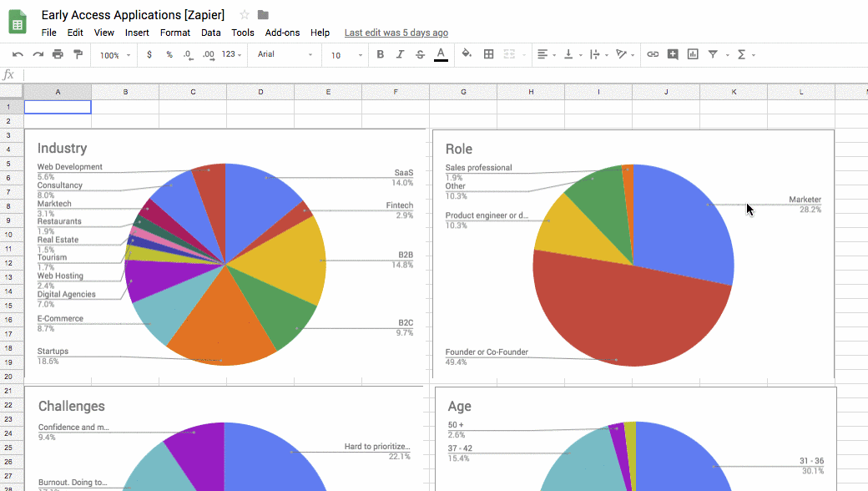Image resolution: width=868 pixels, height=491 pixels.
Task: Click the document title Early Access Applications
Action: (133, 15)
